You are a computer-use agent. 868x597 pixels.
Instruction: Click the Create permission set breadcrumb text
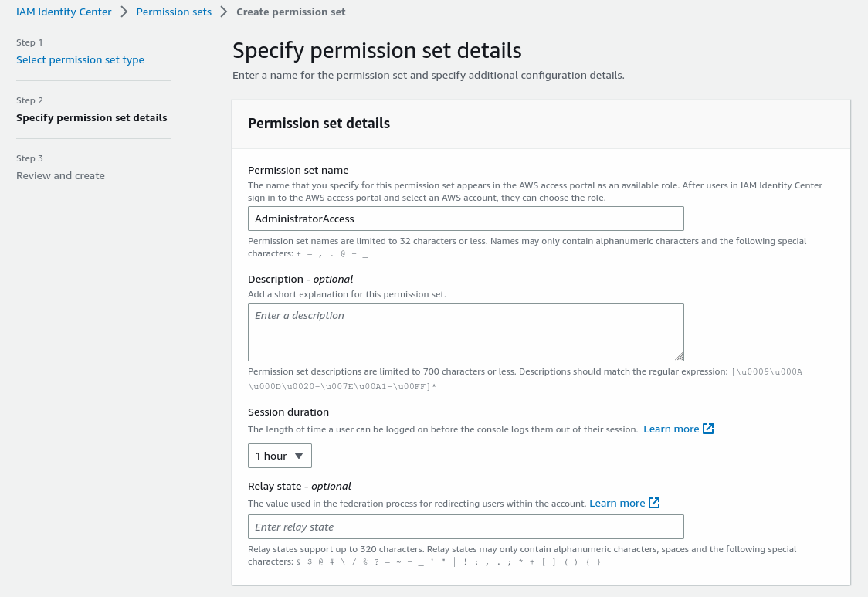click(290, 12)
